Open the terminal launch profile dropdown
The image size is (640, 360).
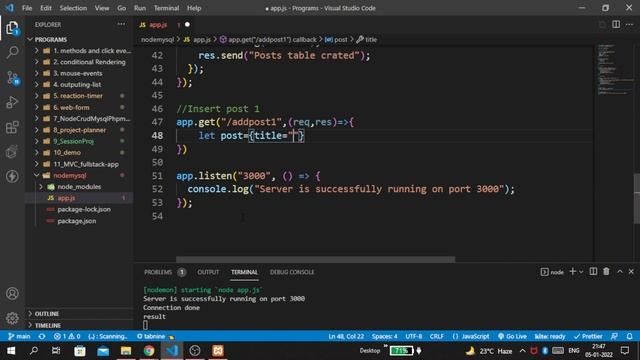(x=581, y=271)
